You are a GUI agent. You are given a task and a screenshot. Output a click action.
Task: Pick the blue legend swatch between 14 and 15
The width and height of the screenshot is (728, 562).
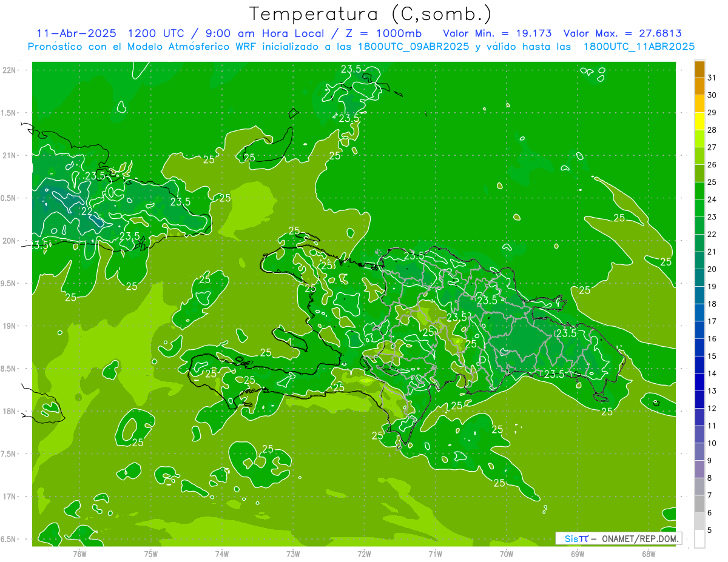[x=699, y=365]
